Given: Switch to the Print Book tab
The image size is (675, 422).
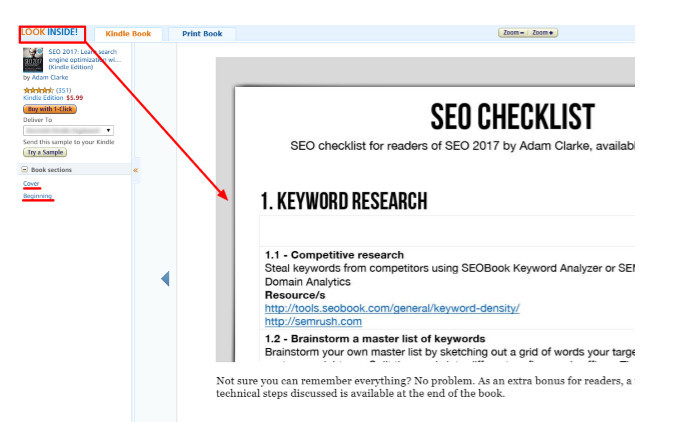Looking at the screenshot, I should tap(202, 34).
